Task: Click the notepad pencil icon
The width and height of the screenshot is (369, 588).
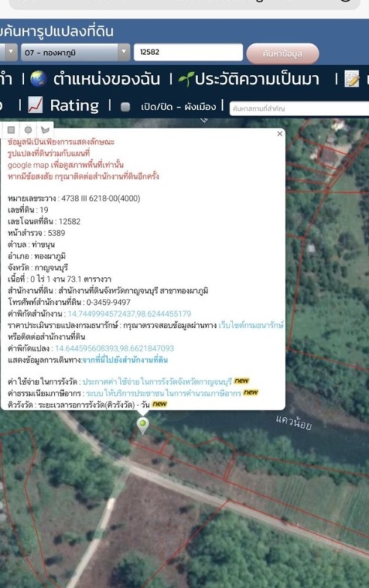Action: (x=352, y=79)
